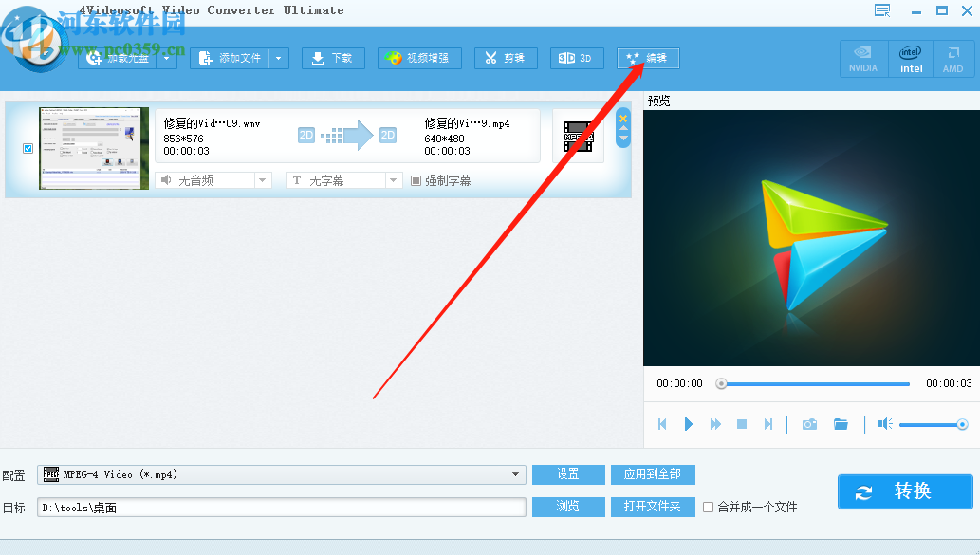Viewport: 980px width, 555px height.
Task: Click the video thumbnail in file list
Action: (x=93, y=149)
